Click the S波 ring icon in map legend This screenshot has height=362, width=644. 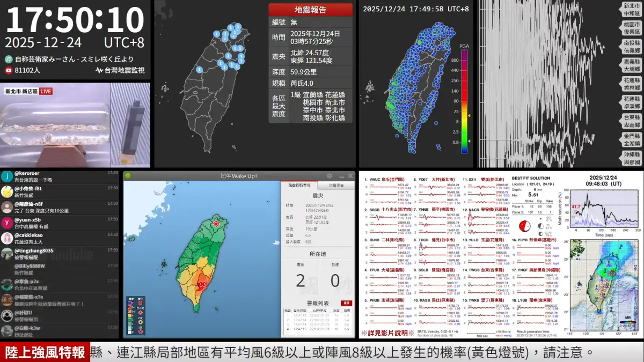coord(141,330)
